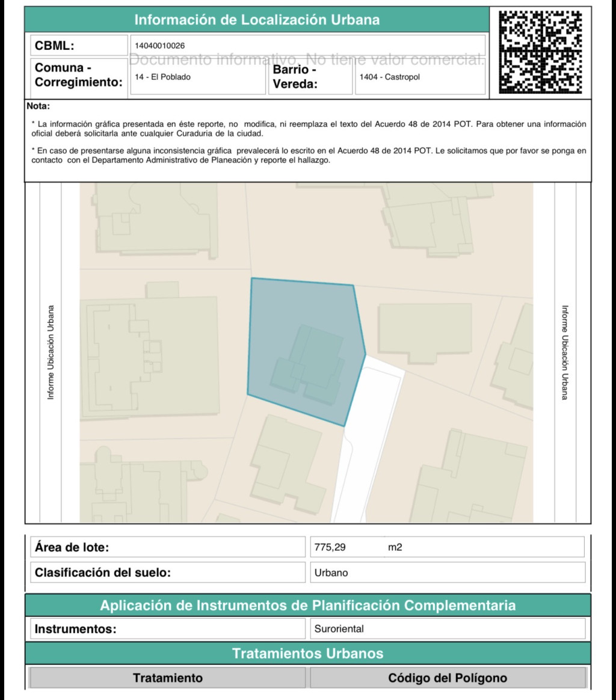Click the '1404 - Castropol' value

pos(390,77)
